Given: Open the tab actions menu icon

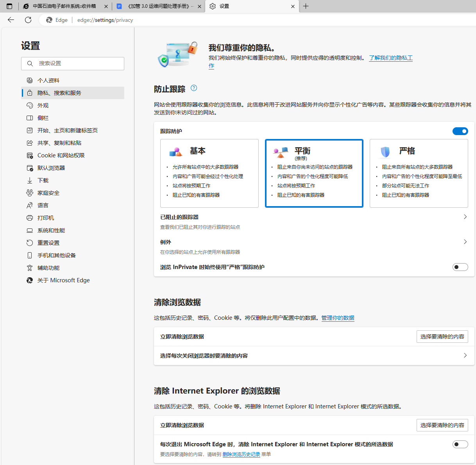Looking at the screenshot, I should (9, 6).
